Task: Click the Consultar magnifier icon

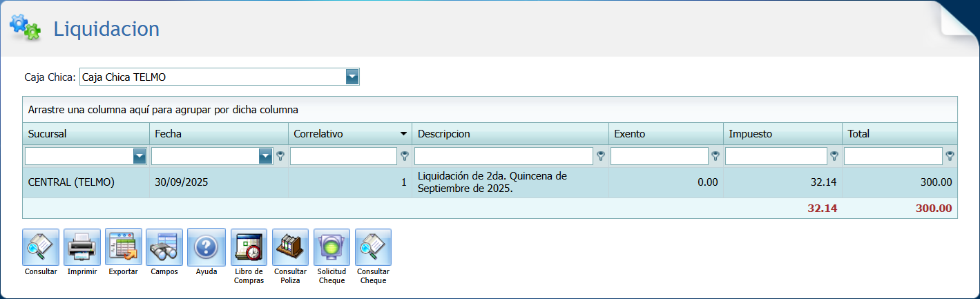Action: point(41,247)
